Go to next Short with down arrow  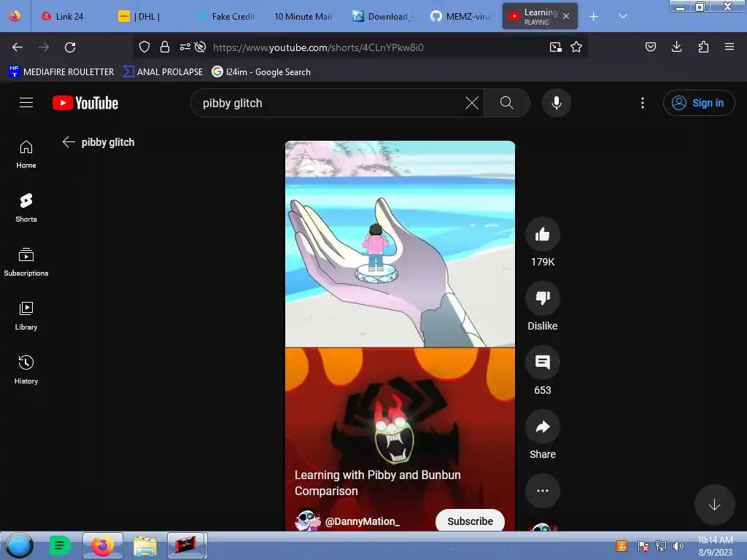(x=714, y=505)
